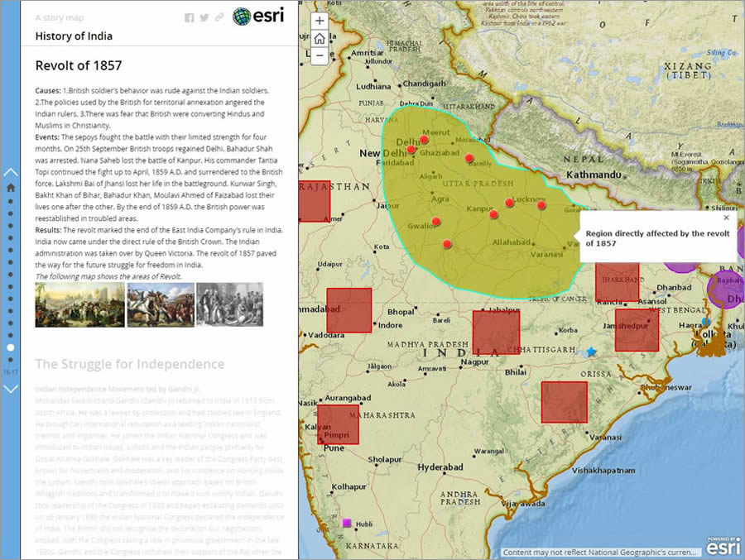Click the Hyderabad label on map

click(x=440, y=467)
